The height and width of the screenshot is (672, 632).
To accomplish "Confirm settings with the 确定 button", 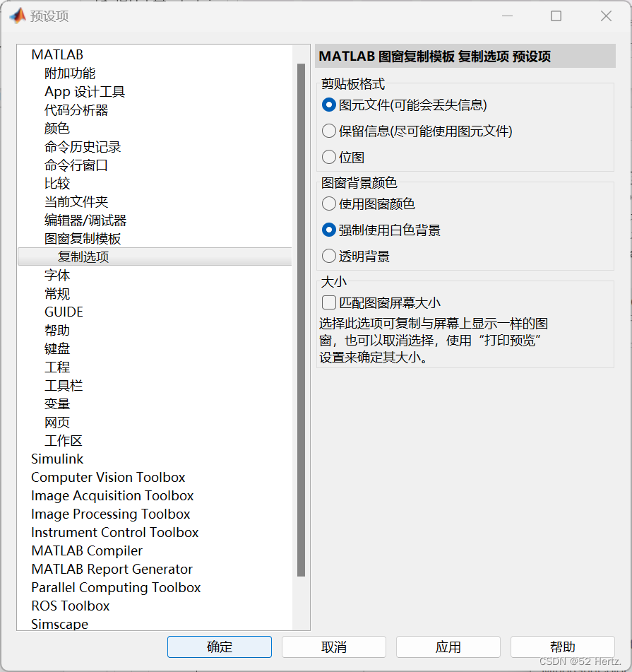I will point(219,647).
